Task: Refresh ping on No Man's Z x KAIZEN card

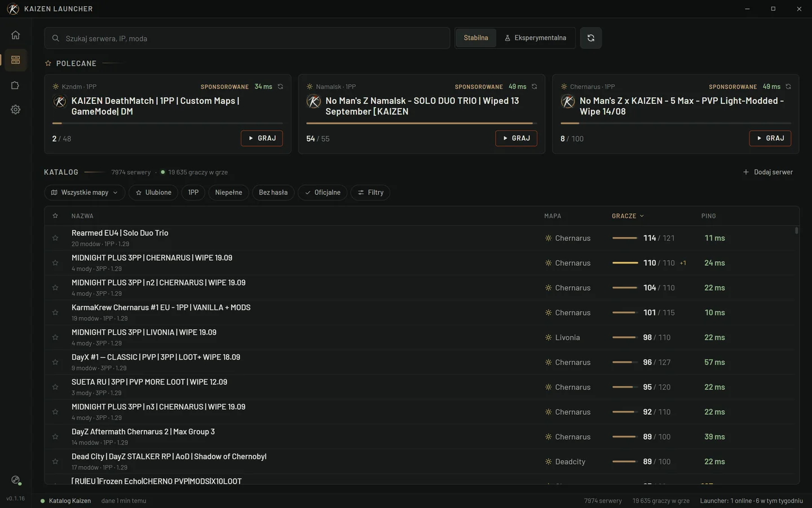Action: (788, 87)
